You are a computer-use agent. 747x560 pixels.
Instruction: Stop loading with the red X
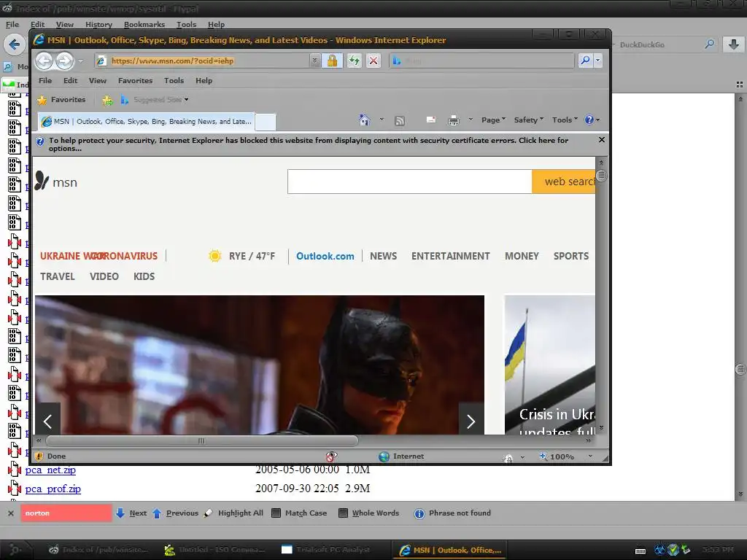point(373,61)
